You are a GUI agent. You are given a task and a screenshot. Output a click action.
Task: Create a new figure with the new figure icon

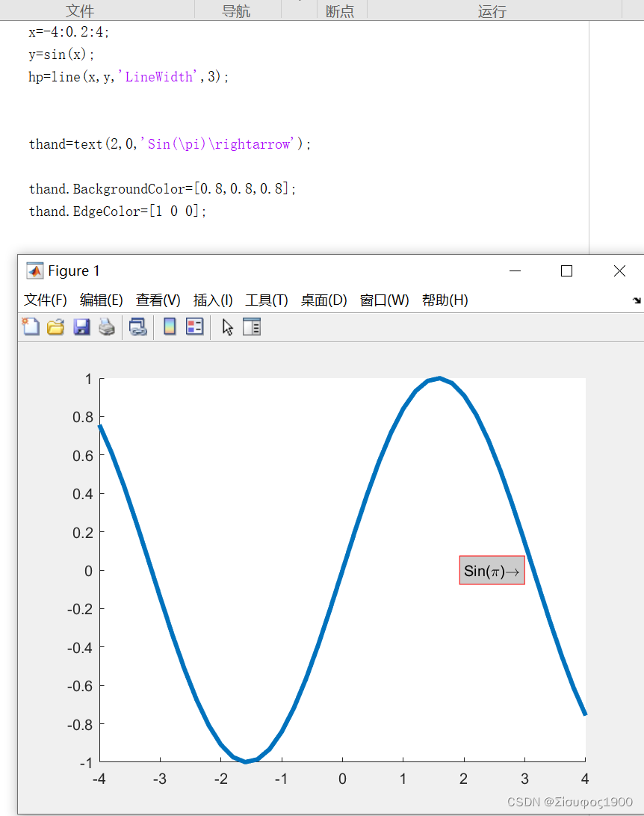pos(31,327)
